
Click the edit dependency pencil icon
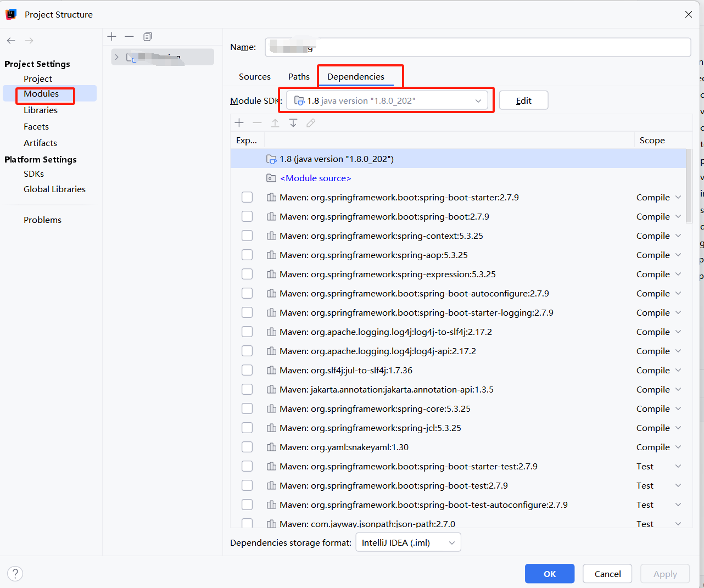311,122
